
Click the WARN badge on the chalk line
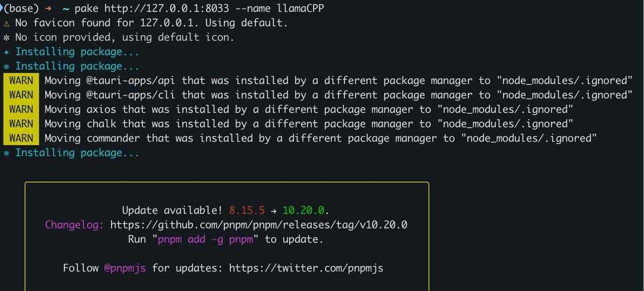coord(21,123)
